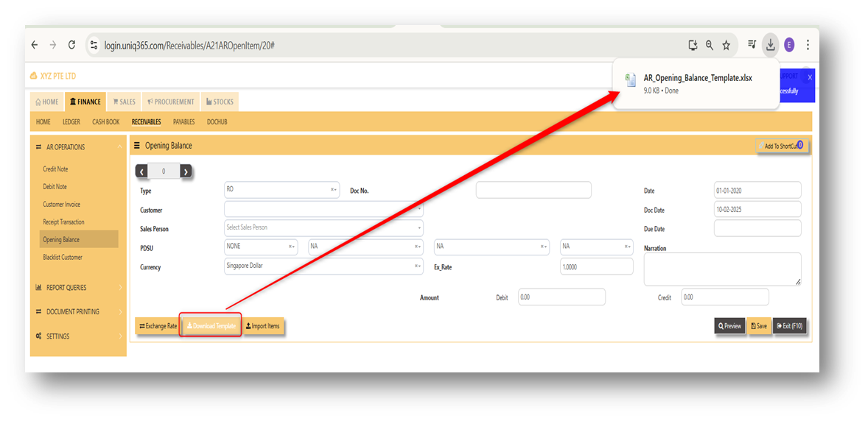Open the Chrome three-dot menu

click(808, 46)
